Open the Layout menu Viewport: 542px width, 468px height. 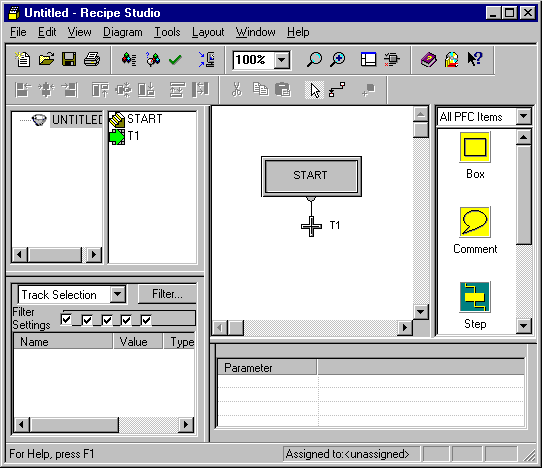click(208, 32)
